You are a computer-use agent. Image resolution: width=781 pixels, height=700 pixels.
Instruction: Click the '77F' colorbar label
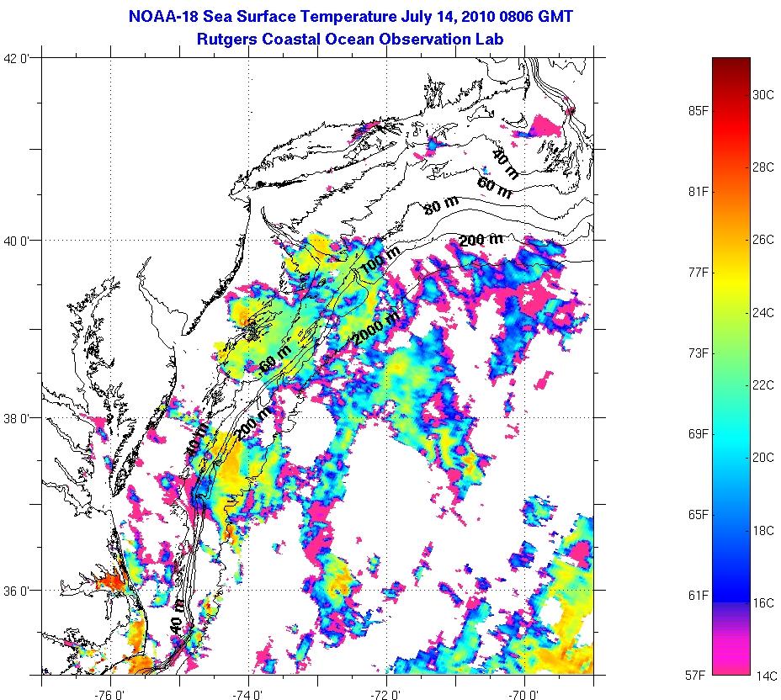click(x=698, y=273)
